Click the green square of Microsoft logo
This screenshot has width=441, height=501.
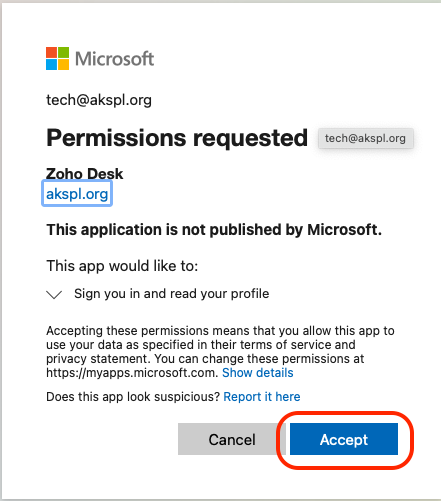click(x=64, y=52)
